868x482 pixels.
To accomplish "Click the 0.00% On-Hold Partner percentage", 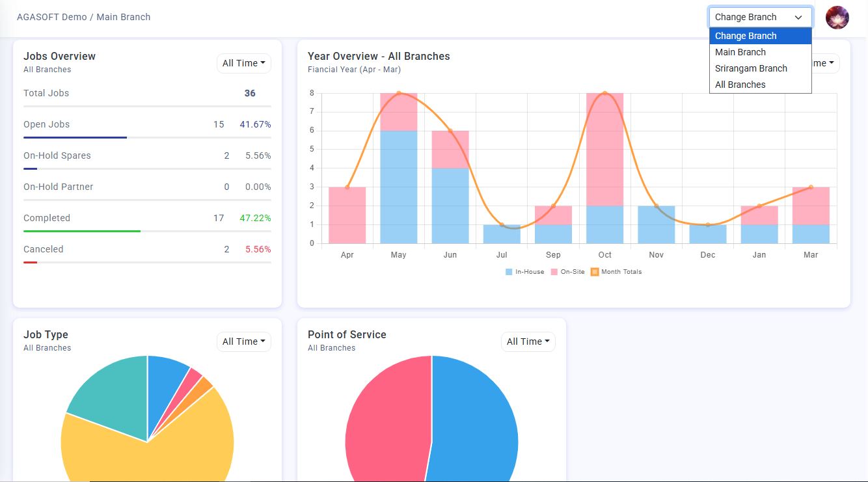I will click(x=258, y=187).
